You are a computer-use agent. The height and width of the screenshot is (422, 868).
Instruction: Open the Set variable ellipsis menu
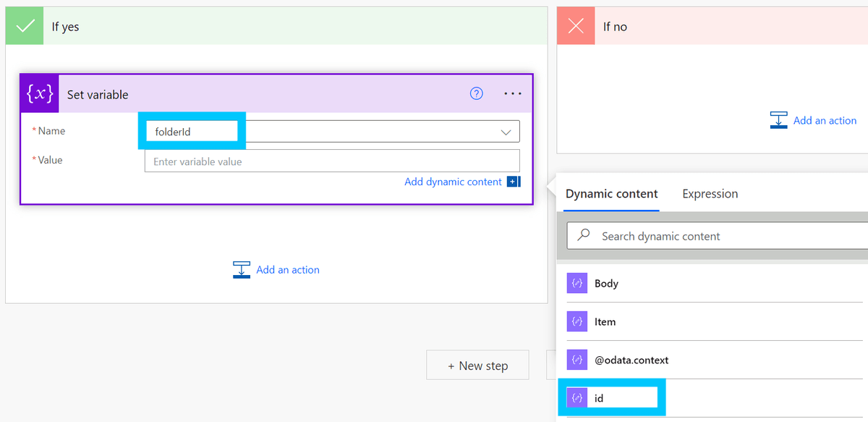513,93
